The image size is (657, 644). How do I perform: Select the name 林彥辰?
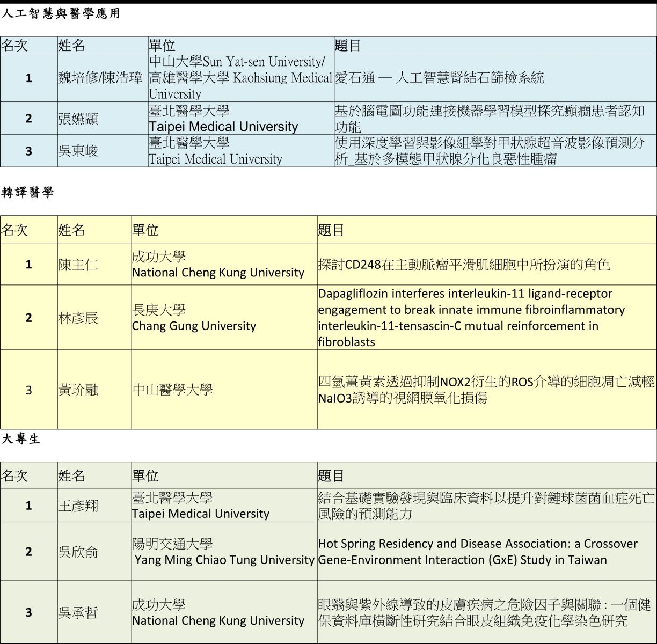(x=78, y=318)
